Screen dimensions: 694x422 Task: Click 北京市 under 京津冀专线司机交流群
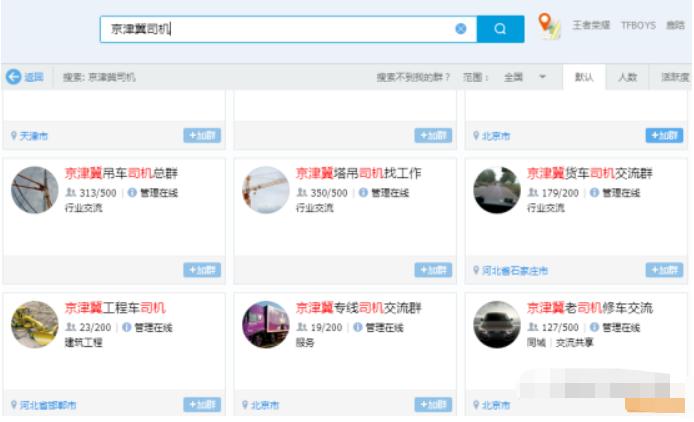click(x=265, y=405)
